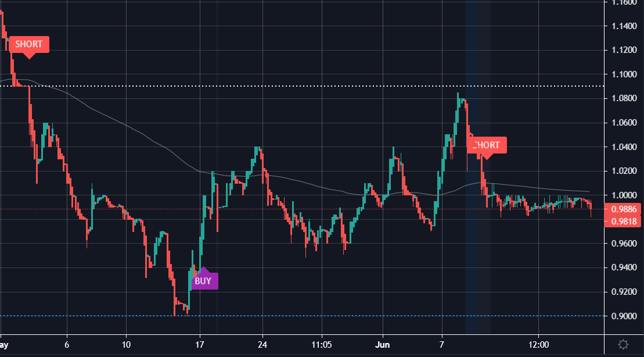Click the 0.9200 price axis value
Image resolution: width=644 pixels, height=357 pixels.
click(624, 292)
